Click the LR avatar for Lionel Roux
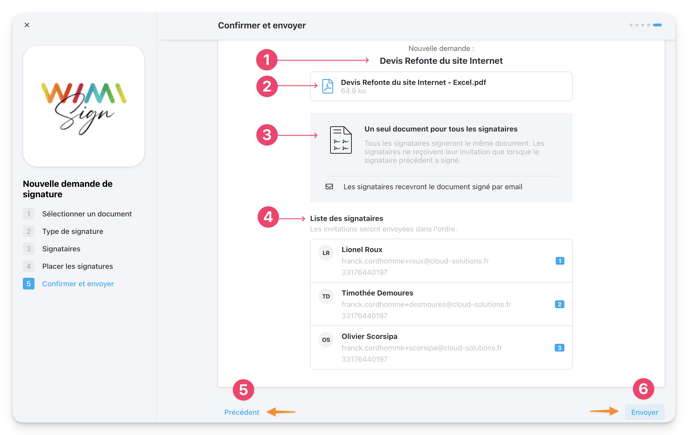Viewport: 688px width, 435px height. (x=326, y=254)
